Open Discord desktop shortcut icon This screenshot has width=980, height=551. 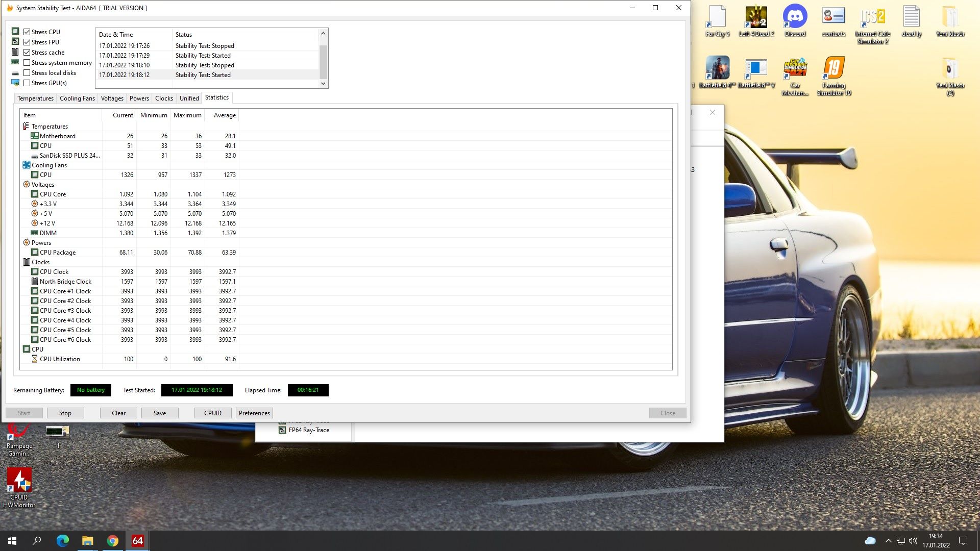click(x=795, y=18)
